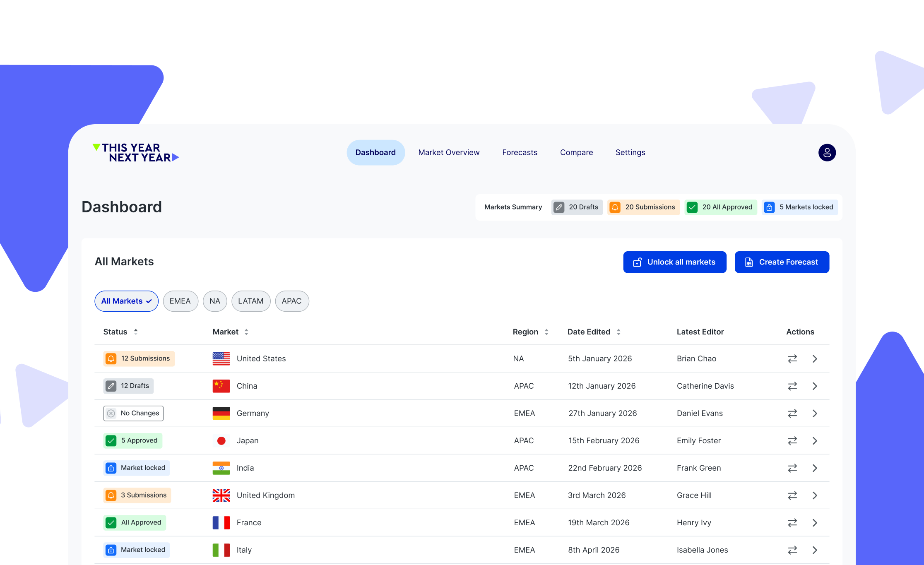Click the Japan flag icon
Image resolution: width=924 pixels, height=565 pixels.
(221, 441)
